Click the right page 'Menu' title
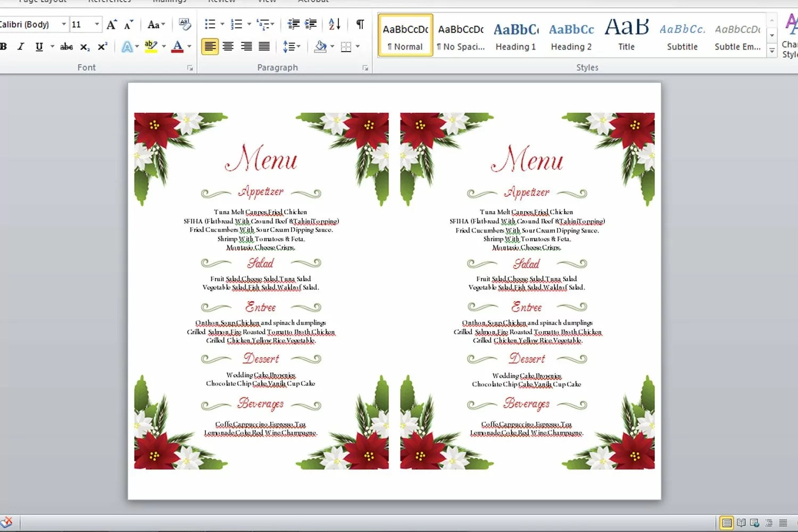This screenshot has width=798, height=532. pyautogui.click(x=527, y=159)
